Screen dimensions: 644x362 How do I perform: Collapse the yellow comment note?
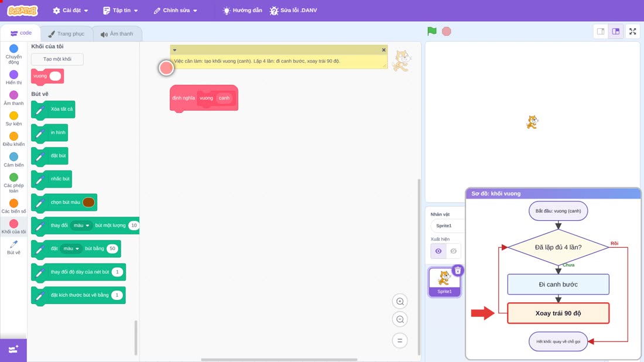click(x=174, y=50)
